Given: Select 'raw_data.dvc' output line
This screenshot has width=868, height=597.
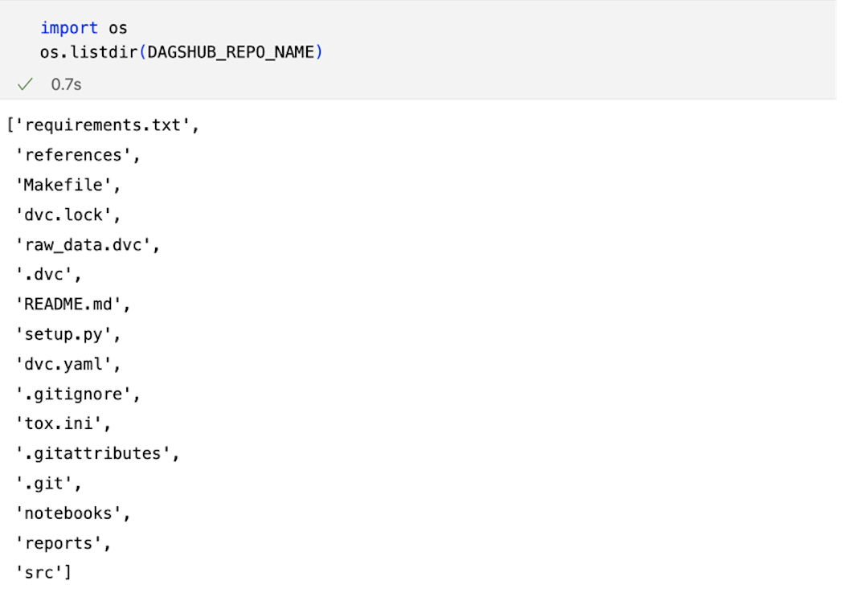Looking at the screenshot, I should click(x=83, y=244).
